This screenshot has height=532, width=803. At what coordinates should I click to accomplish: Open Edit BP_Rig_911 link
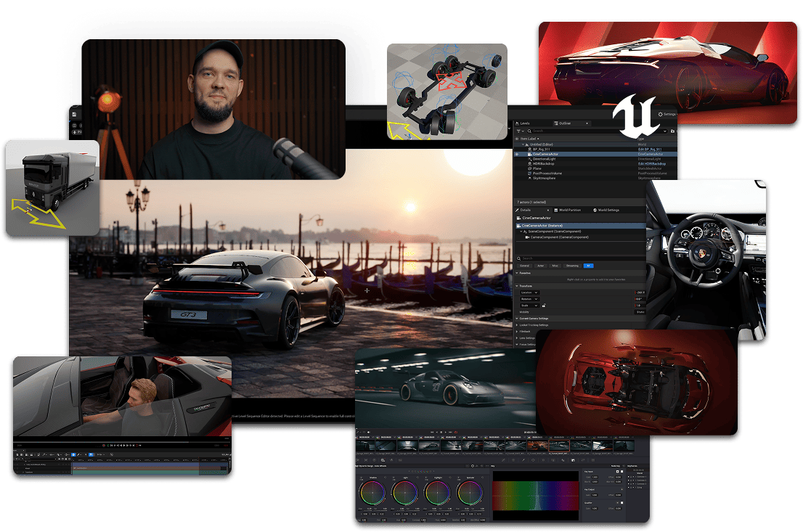[650, 150]
